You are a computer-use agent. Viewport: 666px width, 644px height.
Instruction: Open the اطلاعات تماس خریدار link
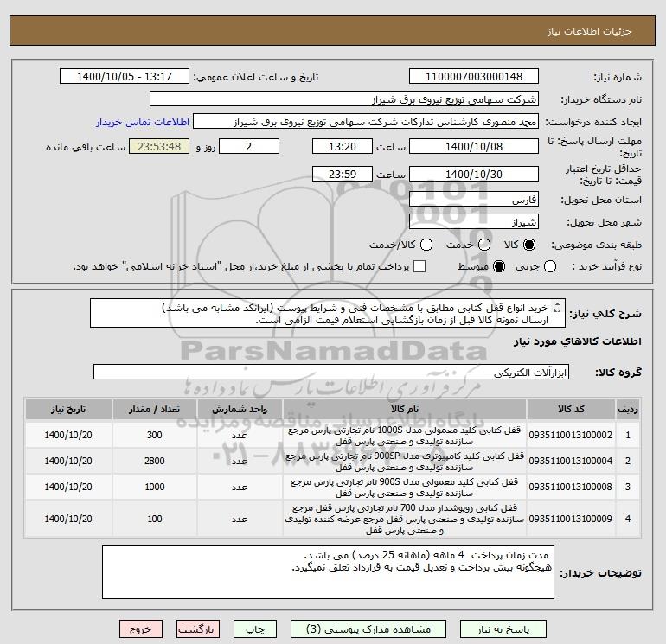[x=143, y=122]
